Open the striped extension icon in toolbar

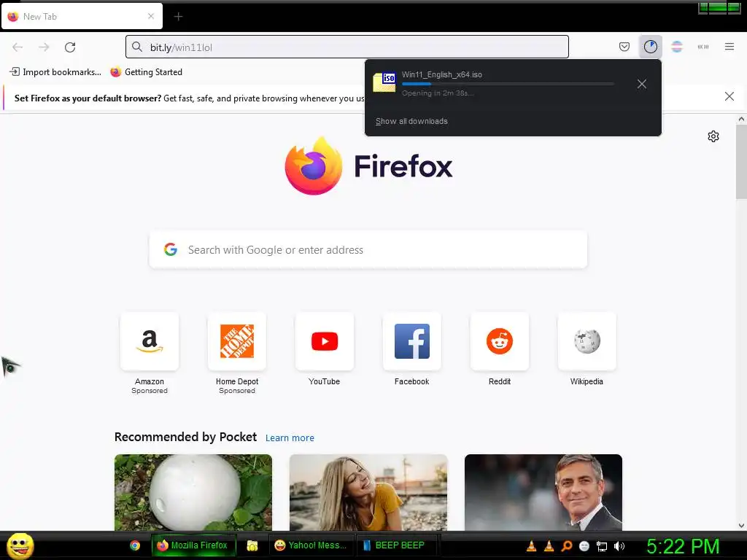677,47
